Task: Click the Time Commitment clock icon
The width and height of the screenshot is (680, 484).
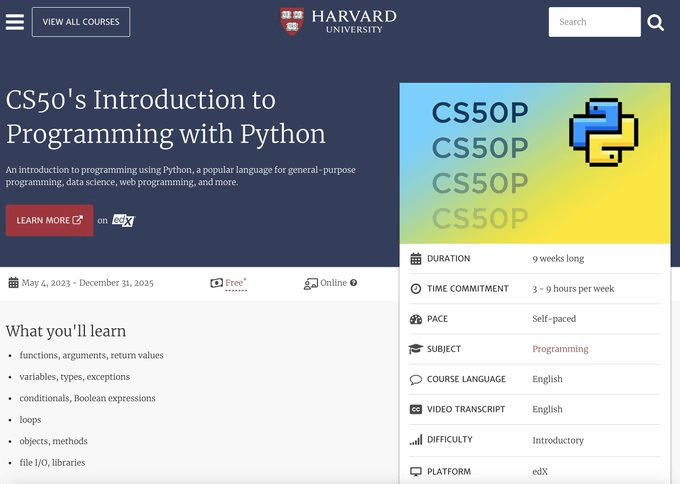Action: tap(415, 288)
